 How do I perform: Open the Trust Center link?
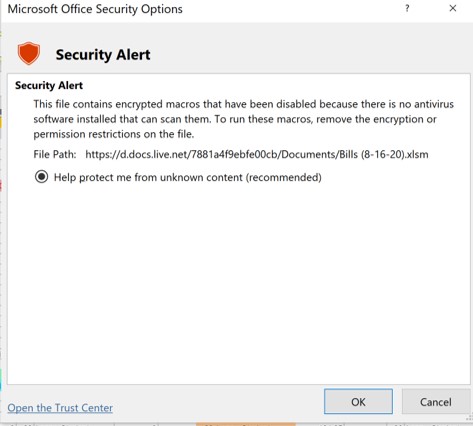click(60, 408)
